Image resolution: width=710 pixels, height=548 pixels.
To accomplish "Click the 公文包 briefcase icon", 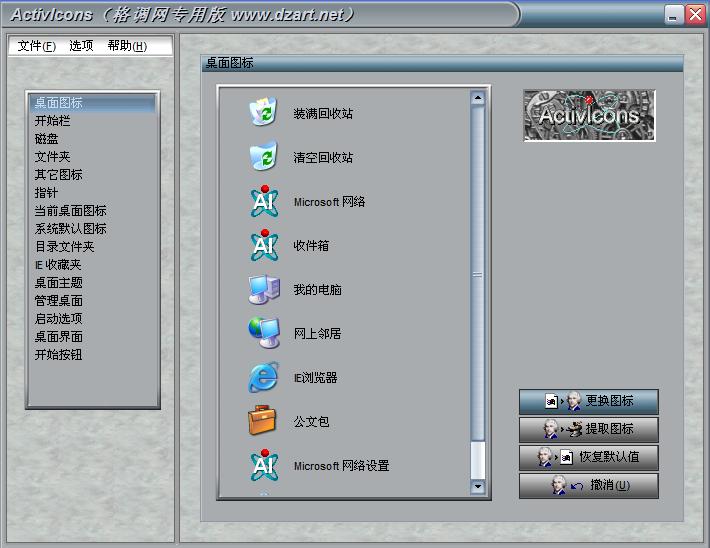I will (262, 420).
